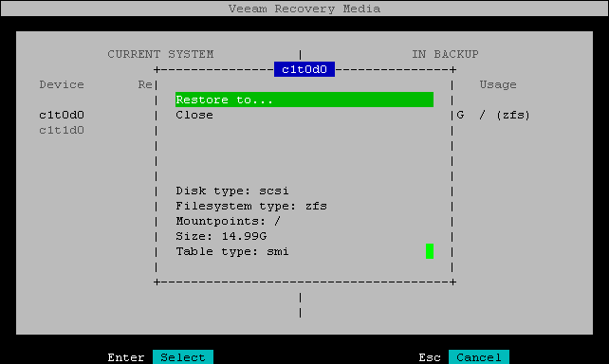The image size is (609, 364).
Task: Click the Esc key hint label
Action: click(x=430, y=357)
